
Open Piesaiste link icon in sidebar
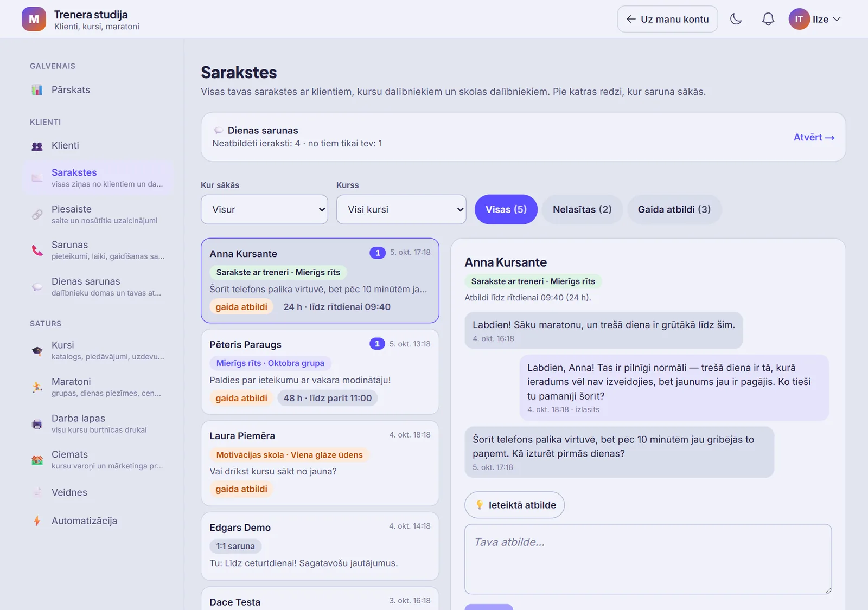pos(37,215)
